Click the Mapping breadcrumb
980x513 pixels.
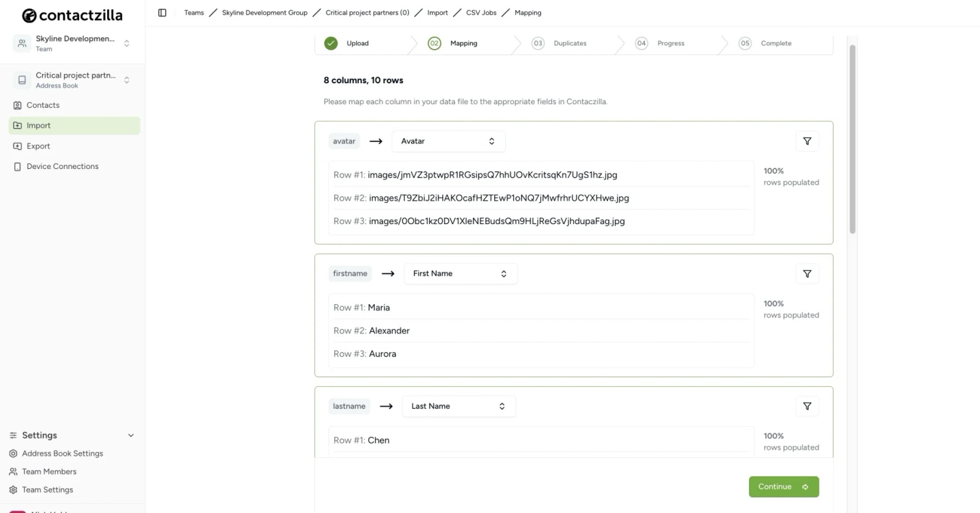click(527, 13)
